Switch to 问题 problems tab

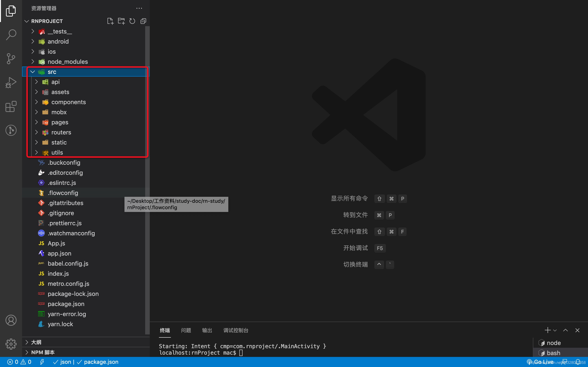tap(185, 330)
